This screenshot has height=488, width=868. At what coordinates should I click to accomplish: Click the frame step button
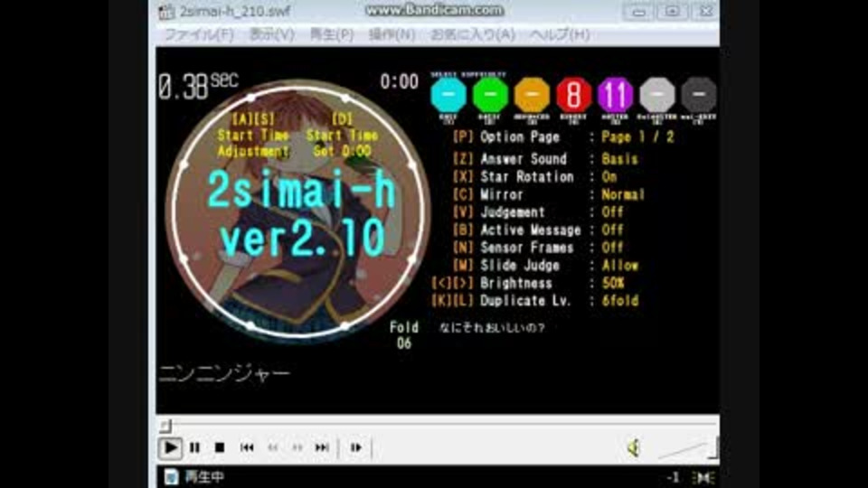pos(356,447)
